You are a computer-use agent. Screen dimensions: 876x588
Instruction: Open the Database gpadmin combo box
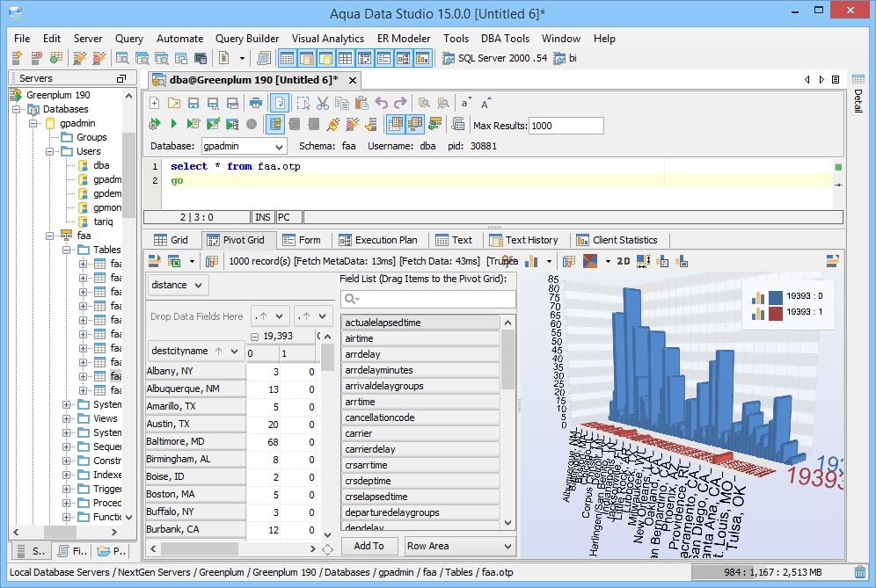(245, 146)
